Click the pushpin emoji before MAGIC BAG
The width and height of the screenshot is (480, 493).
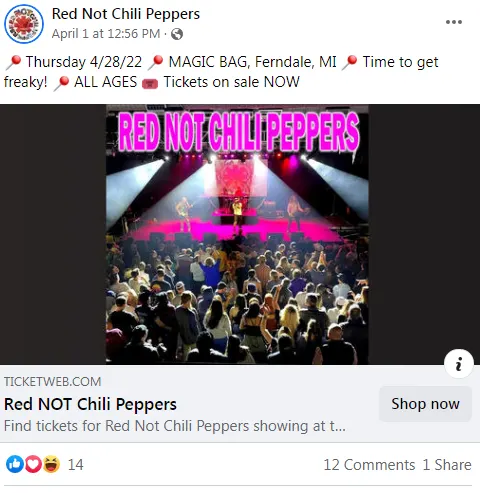point(155,62)
